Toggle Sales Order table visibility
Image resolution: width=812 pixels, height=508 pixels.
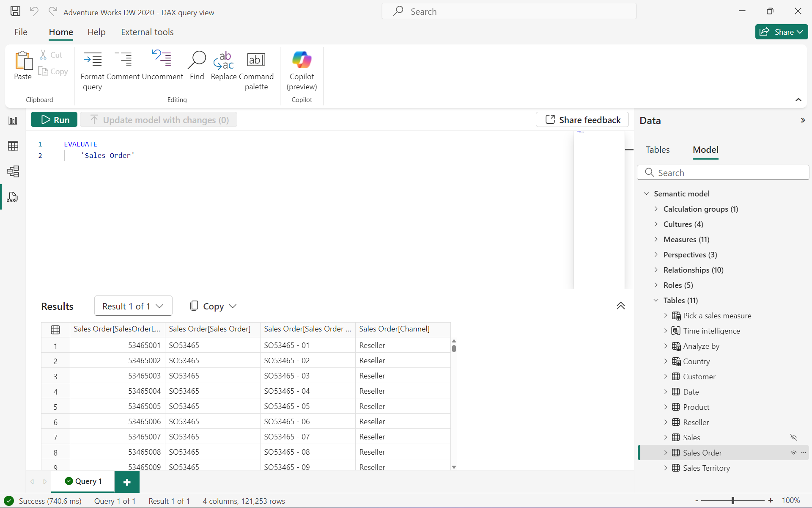pyautogui.click(x=793, y=453)
